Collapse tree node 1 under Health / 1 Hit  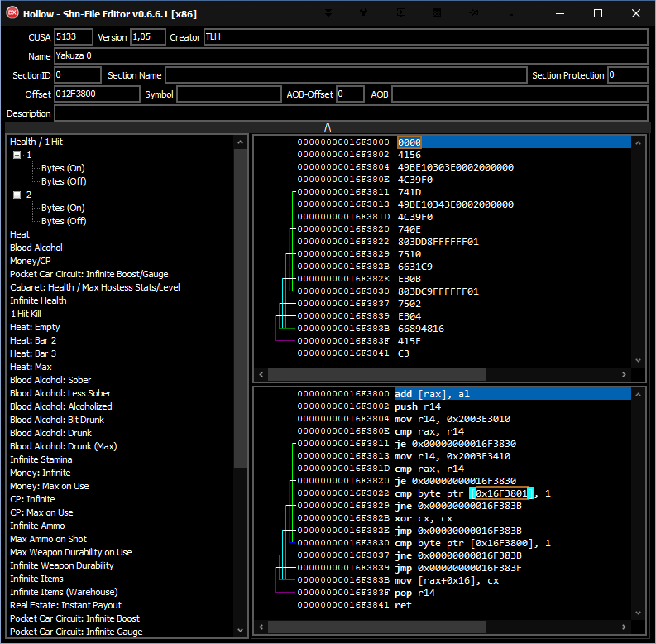click(17, 155)
